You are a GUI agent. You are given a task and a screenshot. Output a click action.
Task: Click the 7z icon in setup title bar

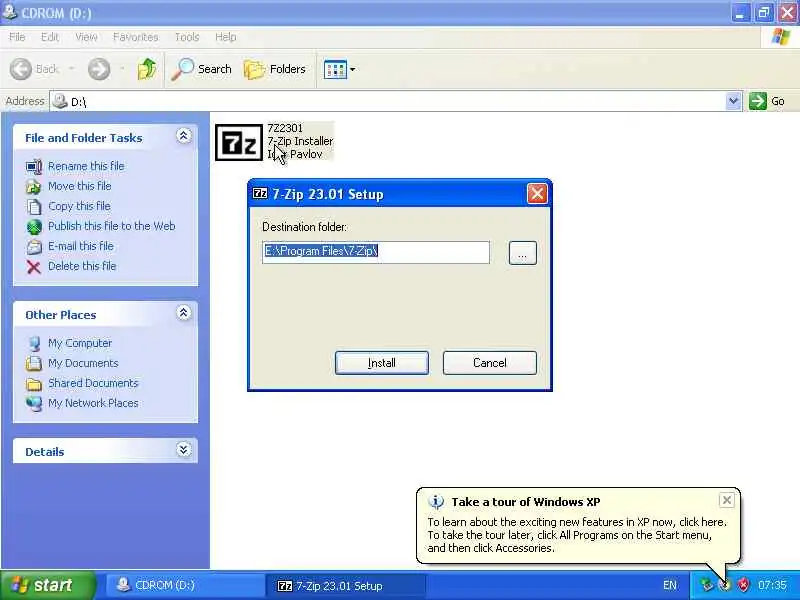260,193
